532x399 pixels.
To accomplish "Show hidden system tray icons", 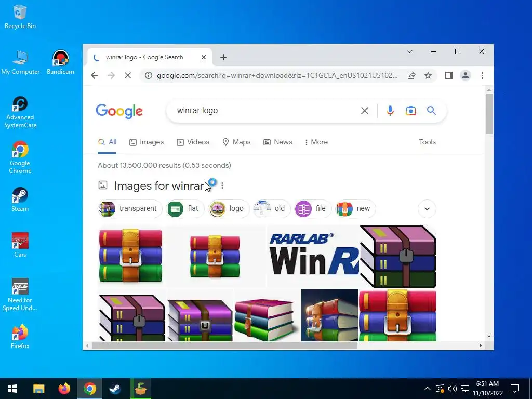I will click(x=428, y=389).
